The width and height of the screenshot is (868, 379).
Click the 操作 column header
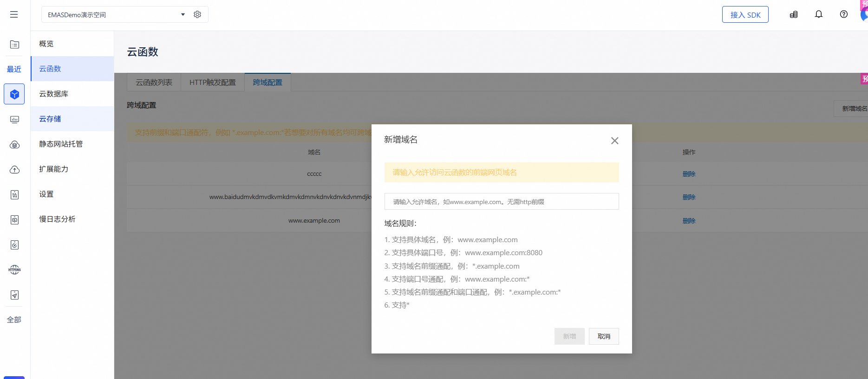(689, 152)
